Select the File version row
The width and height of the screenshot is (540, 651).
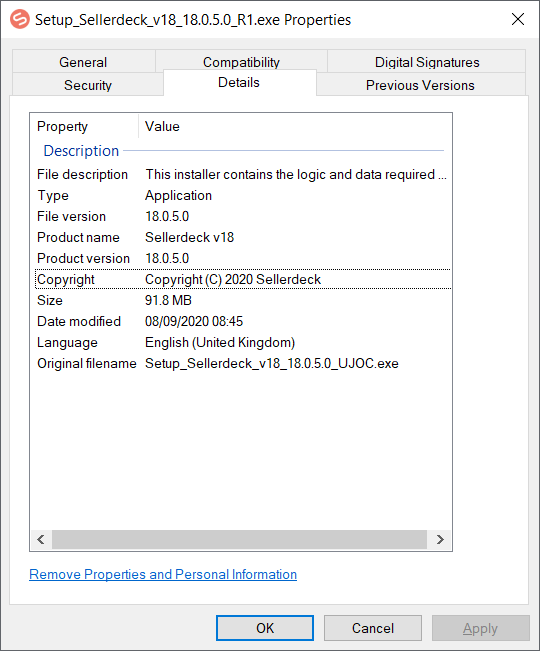pos(242,216)
